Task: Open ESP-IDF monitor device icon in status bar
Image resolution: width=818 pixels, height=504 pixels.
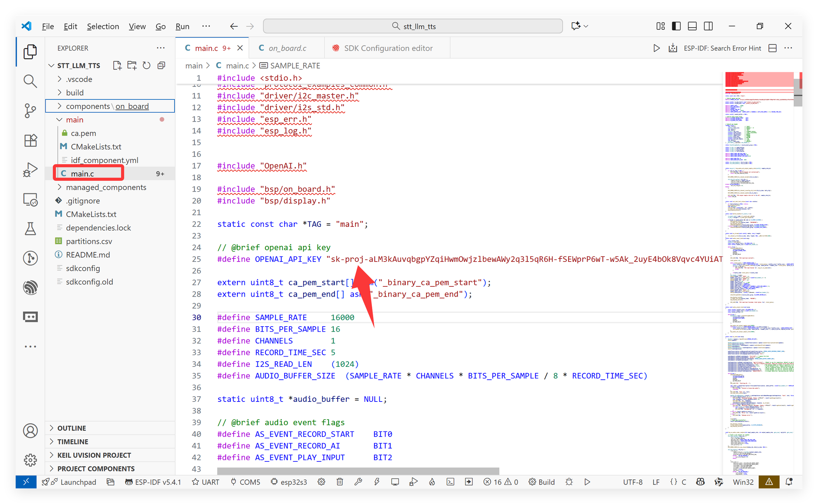Action: [395, 482]
